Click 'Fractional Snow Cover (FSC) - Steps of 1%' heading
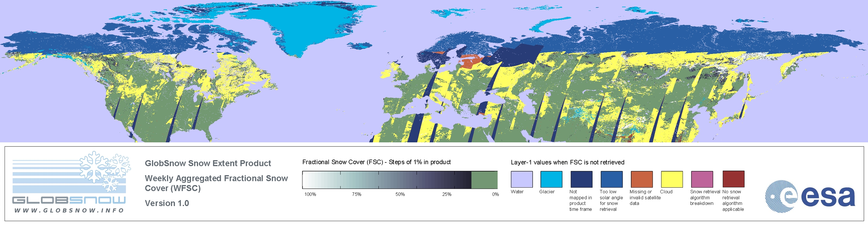Image resolution: width=868 pixels, height=225 pixels. click(376, 162)
